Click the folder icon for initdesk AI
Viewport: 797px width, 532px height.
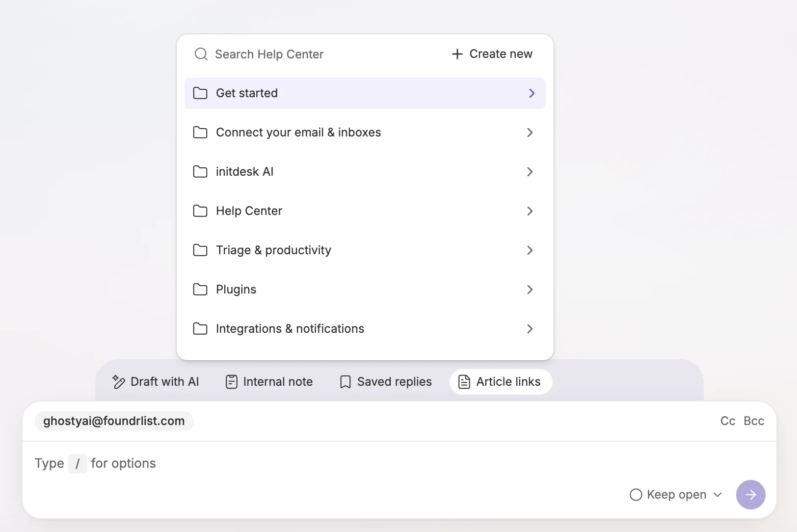[x=200, y=172]
